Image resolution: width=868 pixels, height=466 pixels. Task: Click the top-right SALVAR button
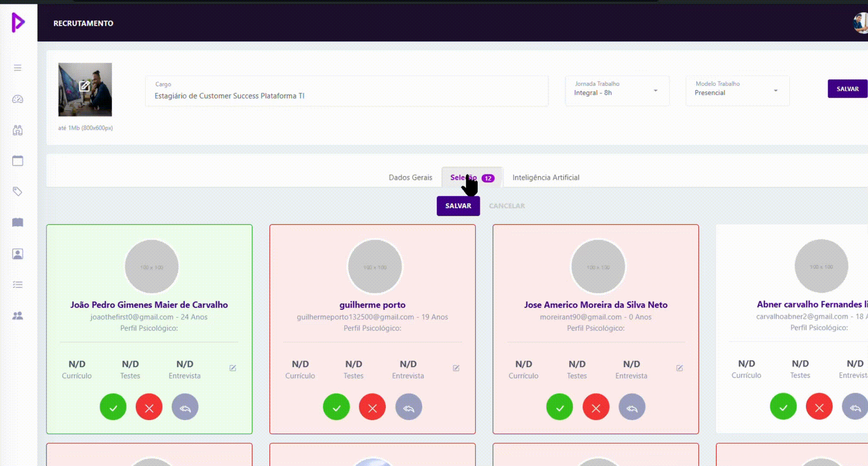848,89
